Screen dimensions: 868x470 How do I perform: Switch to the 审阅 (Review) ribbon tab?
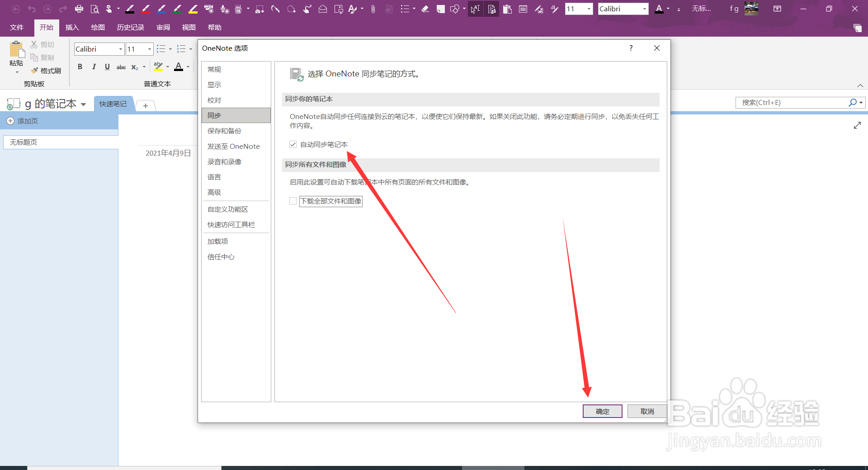(x=163, y=28)
